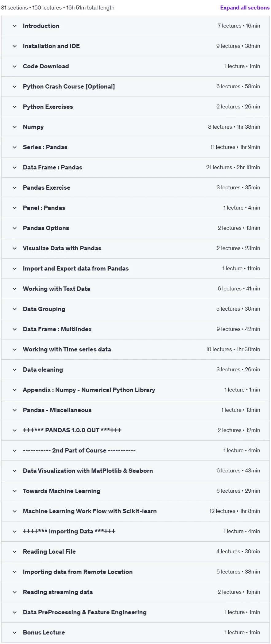The width and height of the screenshot is (271, 644).
Task: Select Machine Learning Work Flow with Scikit-learn
Action: click(90, 511)
